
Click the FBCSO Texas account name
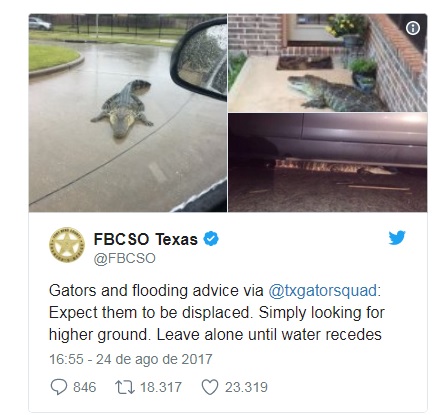146,239
